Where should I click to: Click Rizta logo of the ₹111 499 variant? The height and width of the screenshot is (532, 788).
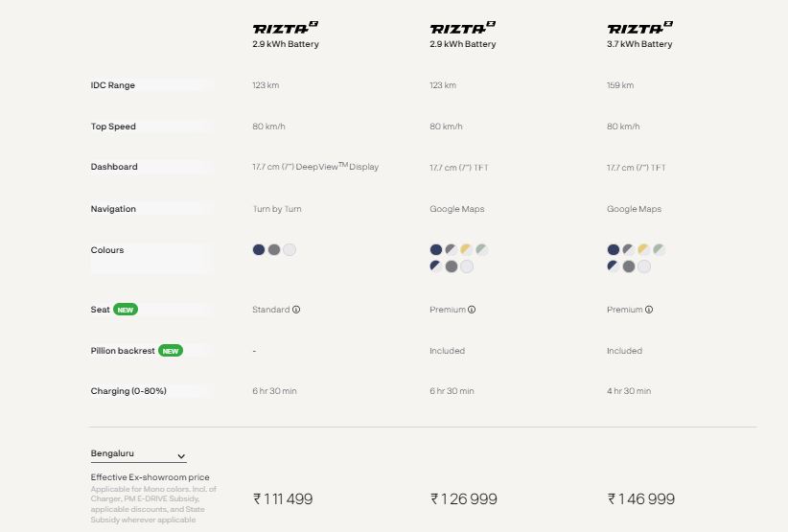(x=286, y=28)
